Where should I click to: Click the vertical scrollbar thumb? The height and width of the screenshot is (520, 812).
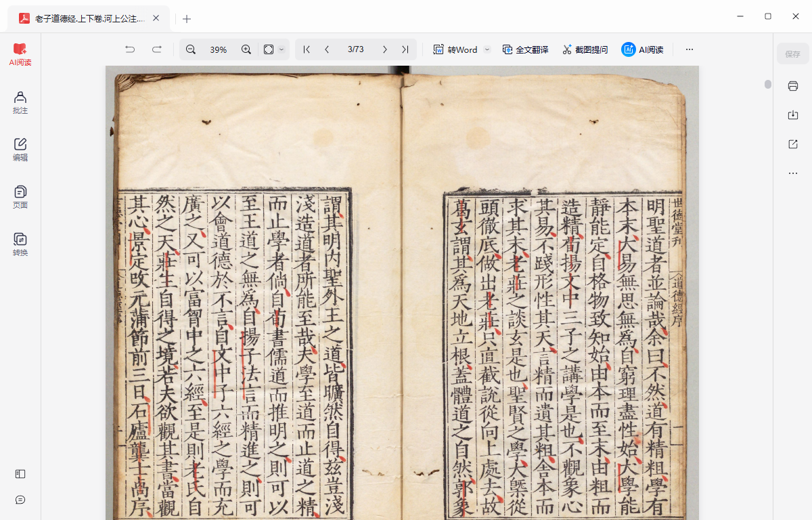click(x=768, y=84)
